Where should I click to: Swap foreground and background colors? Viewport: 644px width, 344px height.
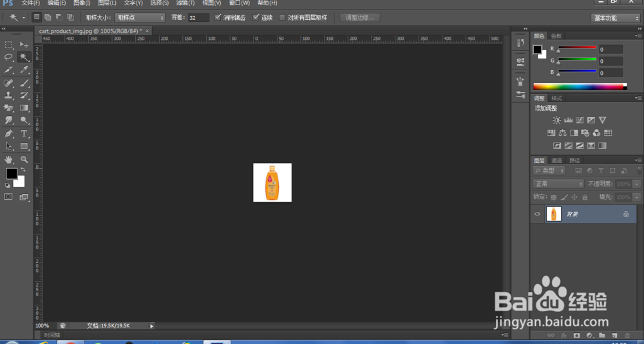pyautogui.click(x=23, y=169)
